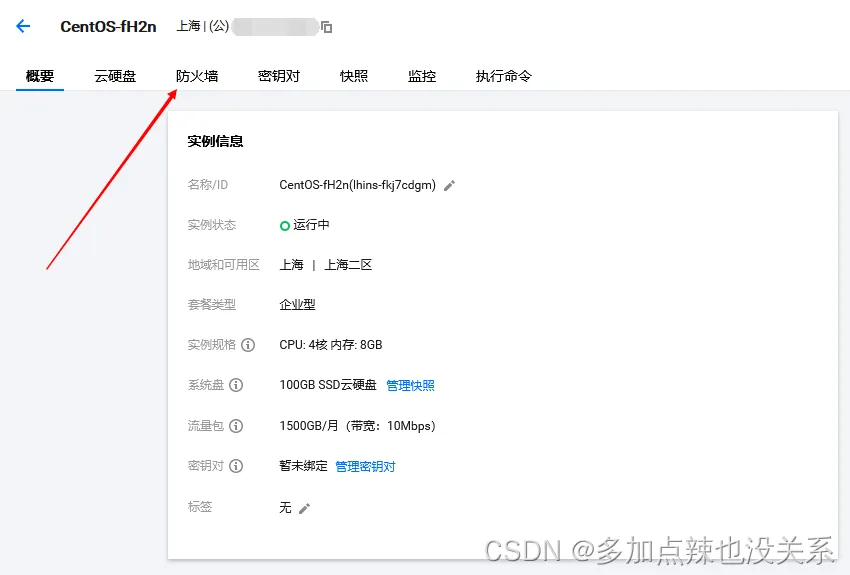850x575 pixels.
Task: Show info icon next to 实例规格
Action: point(248,345)
